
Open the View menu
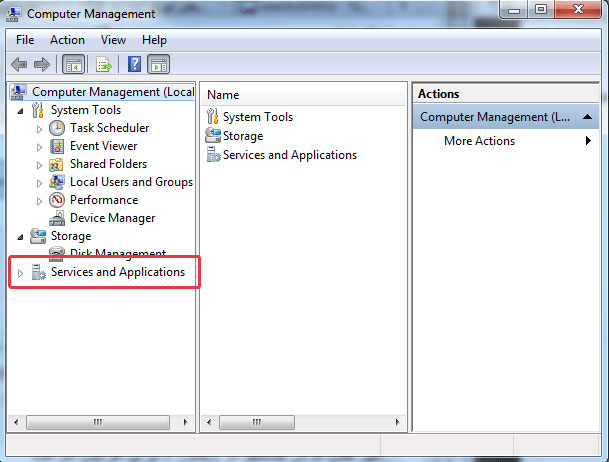tap(113, 40)
